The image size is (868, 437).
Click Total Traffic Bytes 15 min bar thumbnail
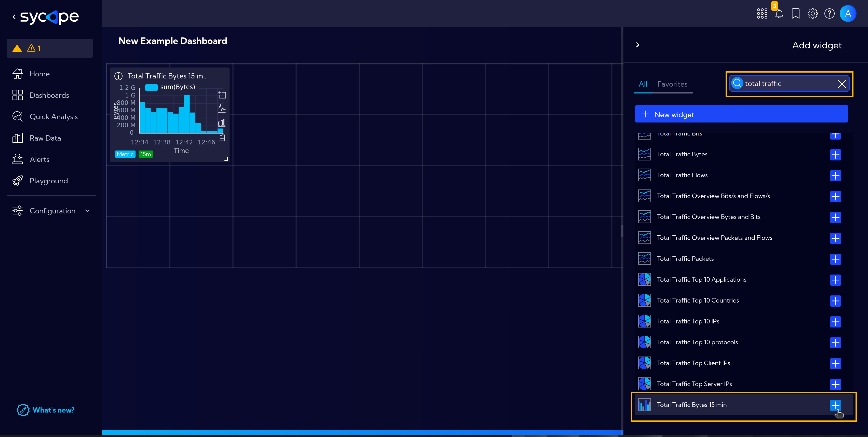point(644,405)
